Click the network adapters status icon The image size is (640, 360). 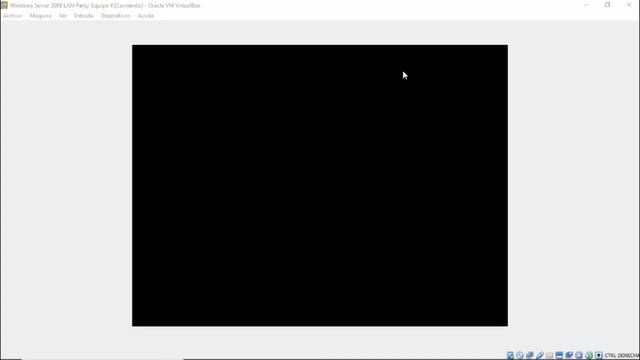tap(530, 356)
